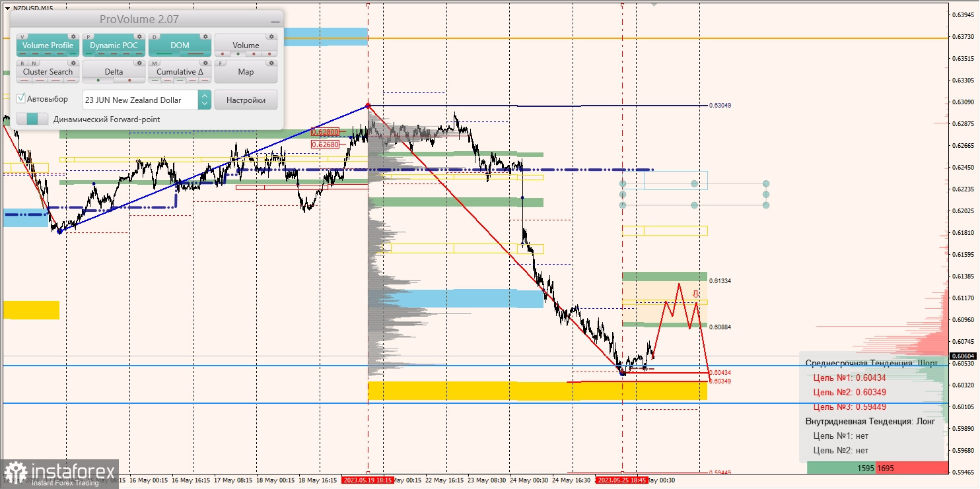980x489 pixels.
Task: Click the 0.60434 target line label
Action: click(720, 373)
